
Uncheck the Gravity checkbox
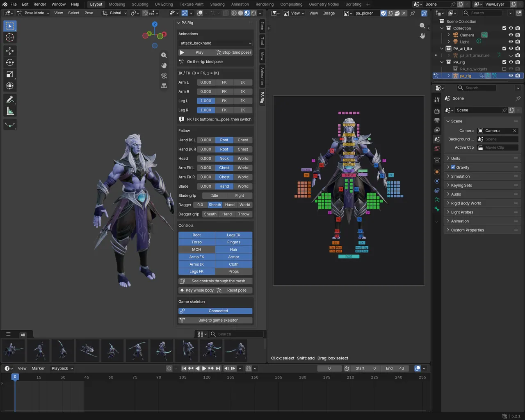(453, 167)
